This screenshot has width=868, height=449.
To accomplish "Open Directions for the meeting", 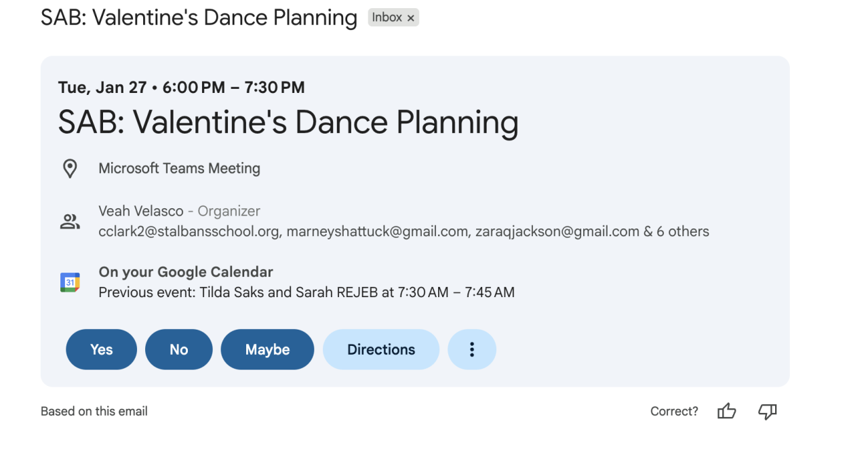I will 381,349.
